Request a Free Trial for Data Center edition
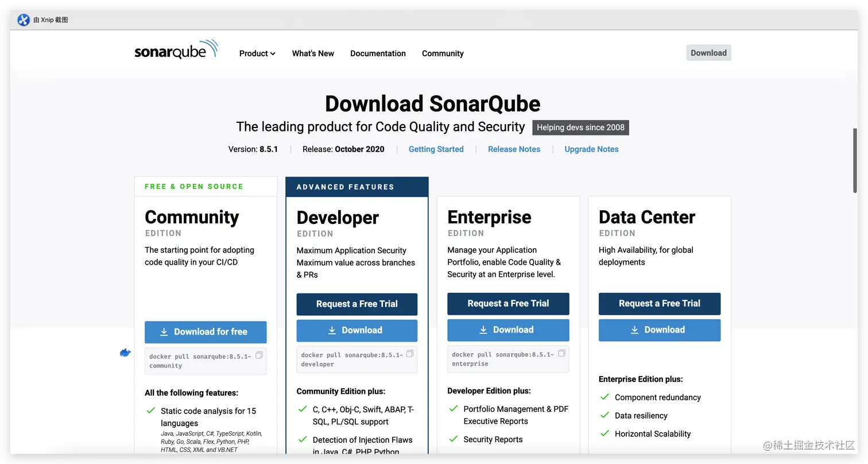 (660, 304)
